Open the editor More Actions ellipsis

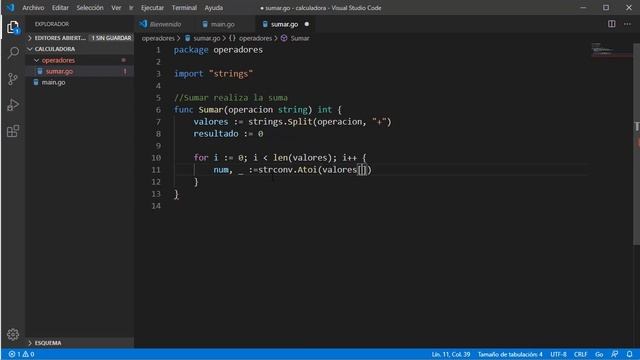click(x=627, y=24)
